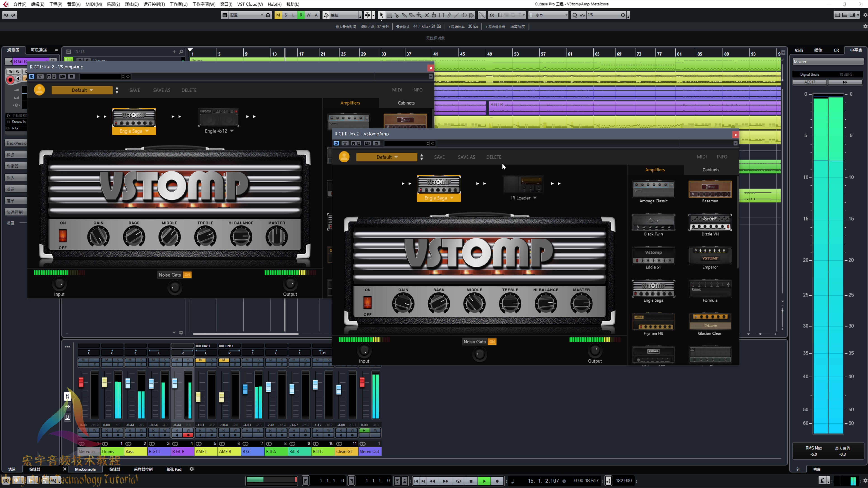Select the Play speaker tool
Image resolution: width=868 pixels, height=488 pixels.
(464, 15)
